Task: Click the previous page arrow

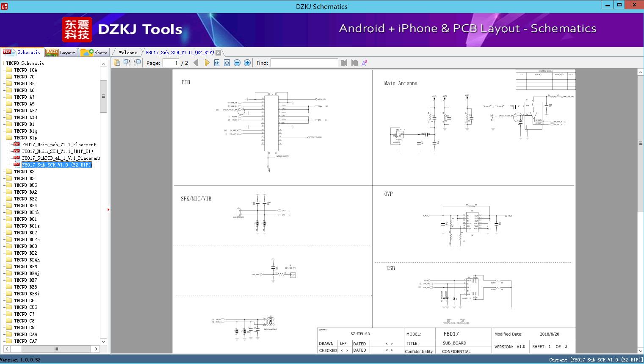Action: click(x=196, y=63)
